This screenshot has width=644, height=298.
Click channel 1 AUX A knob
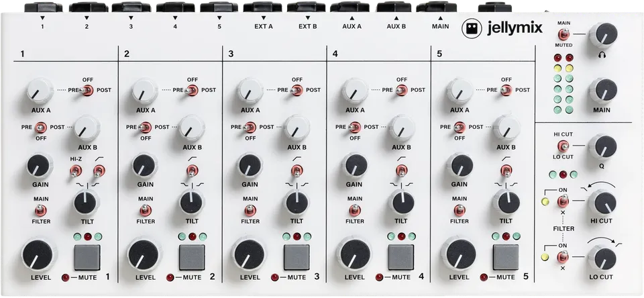(x=40, y=91)
